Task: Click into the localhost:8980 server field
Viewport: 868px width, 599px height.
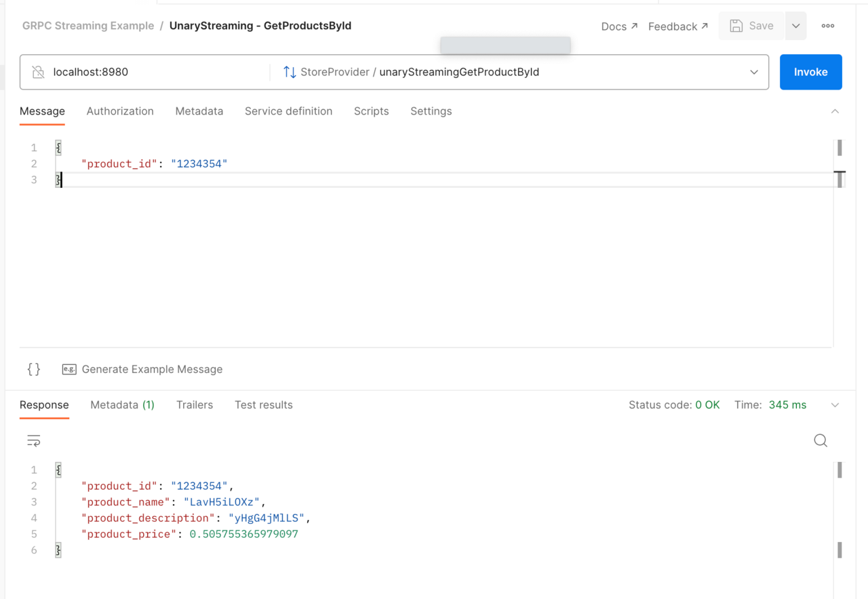Action: [136, 71]
